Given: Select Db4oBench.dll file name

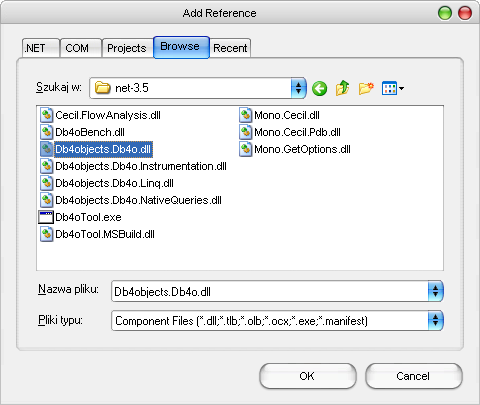Looking at the screenshot, I should (x=90, y=132).
